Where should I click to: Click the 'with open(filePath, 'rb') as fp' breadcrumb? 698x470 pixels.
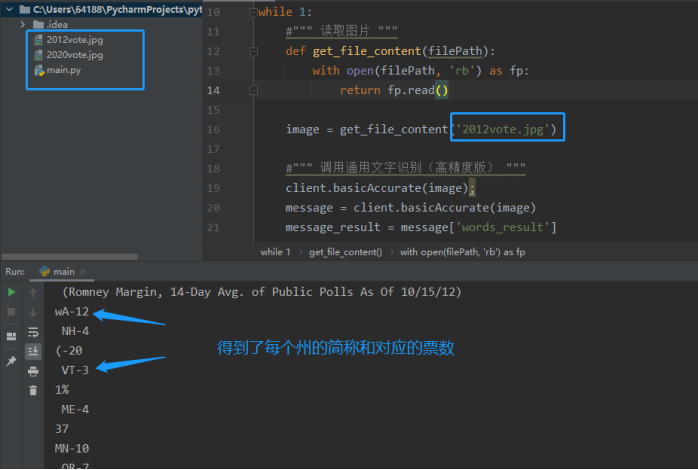point(463,252)
